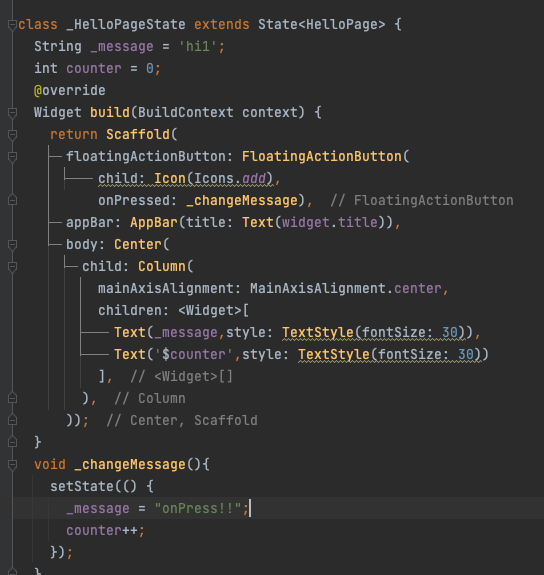The height and width of the screenshot is (575, 544).
Task: Collapse the _HelloPageState class fold marker
Action: 12,25
